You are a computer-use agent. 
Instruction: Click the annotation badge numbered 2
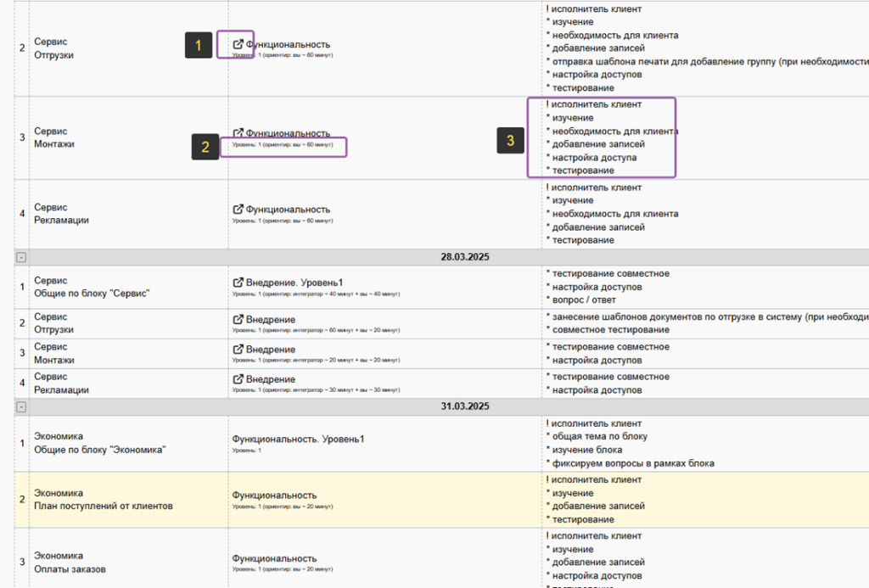pyautogui.click(x=205, y=147)
